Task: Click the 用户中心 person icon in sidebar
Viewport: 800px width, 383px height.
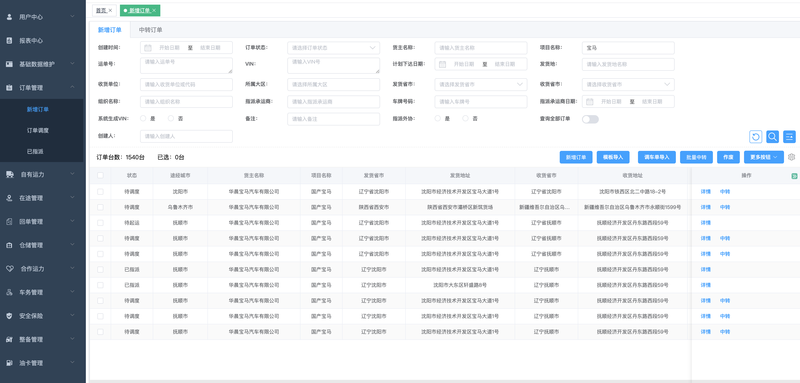Action: tap(9, 17)
